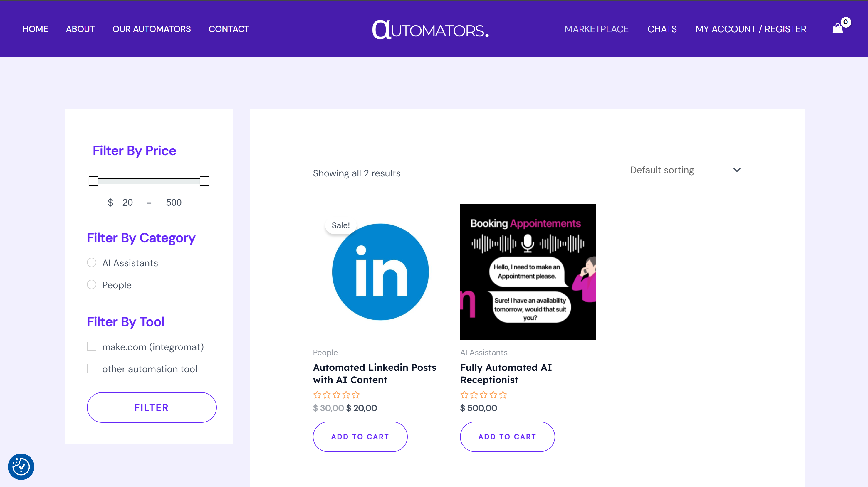
Task: Check the make.com (integromat) checkbox
Action: (x=92, y=347)
